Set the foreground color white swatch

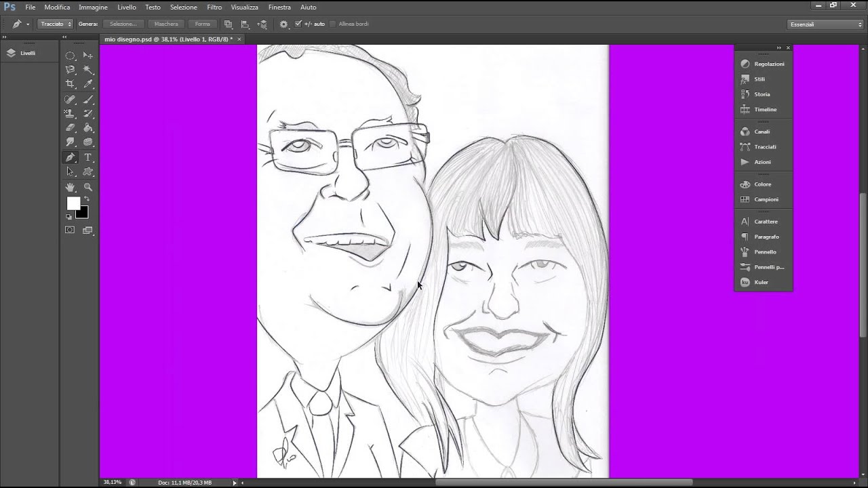click(x=73, y=203)
